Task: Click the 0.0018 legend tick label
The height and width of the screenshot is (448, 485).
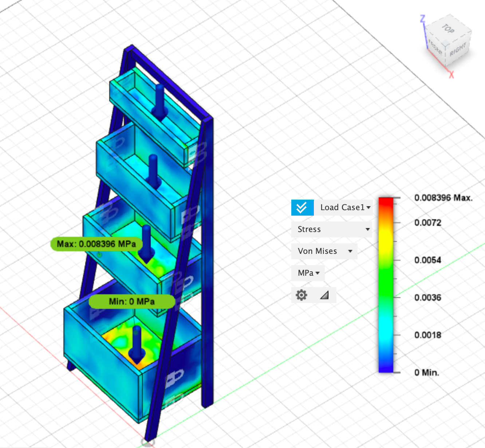Action: (x=428, y=335)
